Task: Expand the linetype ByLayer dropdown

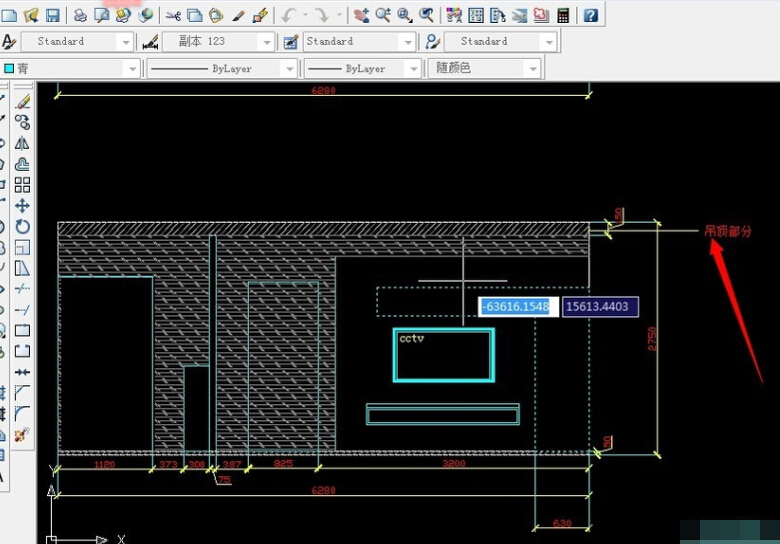Action: pos(290,69)
